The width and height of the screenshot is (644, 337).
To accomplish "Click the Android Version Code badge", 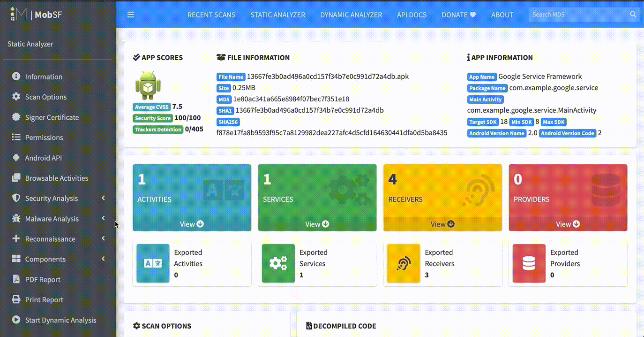I will [568, 133].
